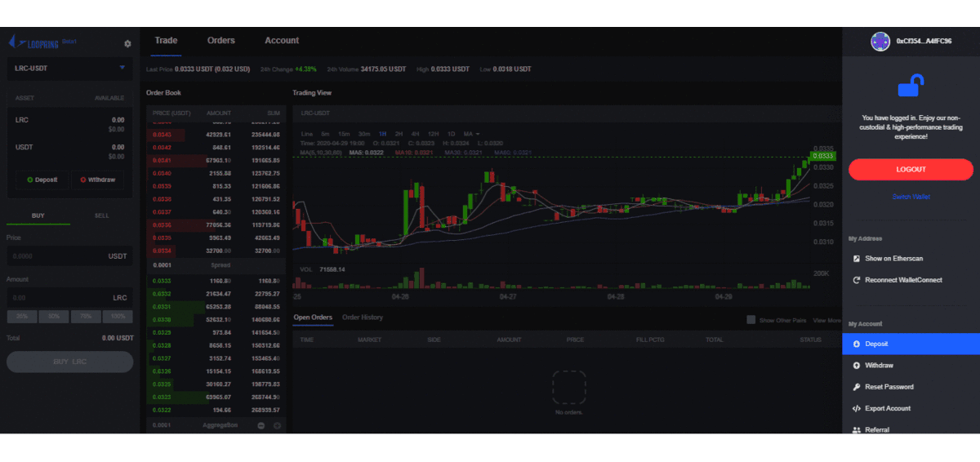Click the Referral people icon
The image size is (980, 462).
click(x=856, y=429)
